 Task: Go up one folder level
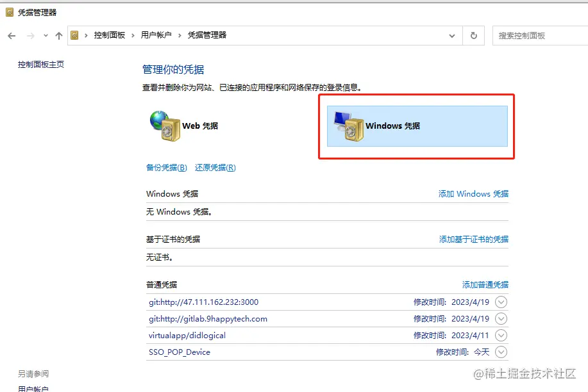[x=59, y=36]
